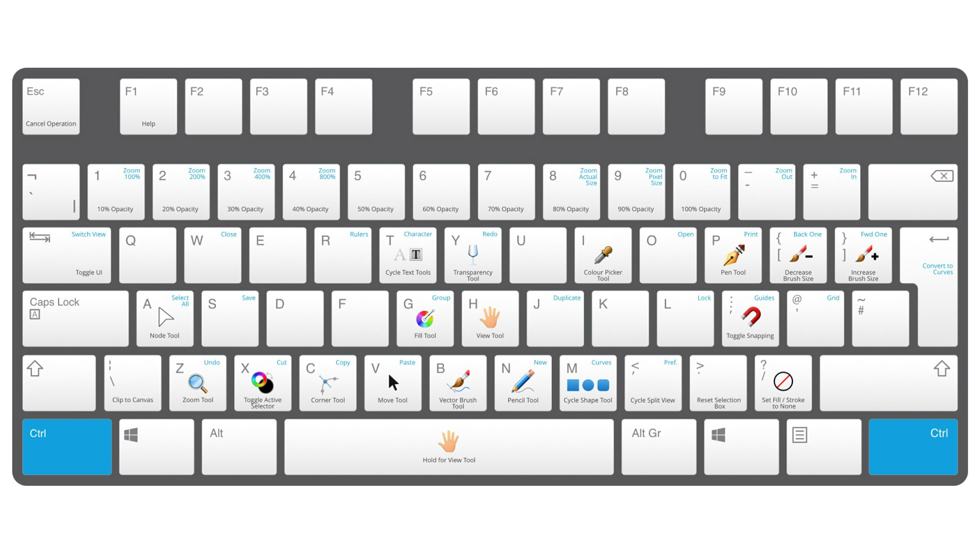980x551 pixels.
Task: Toggle Active Selector with X key
Action: [263, 383]
